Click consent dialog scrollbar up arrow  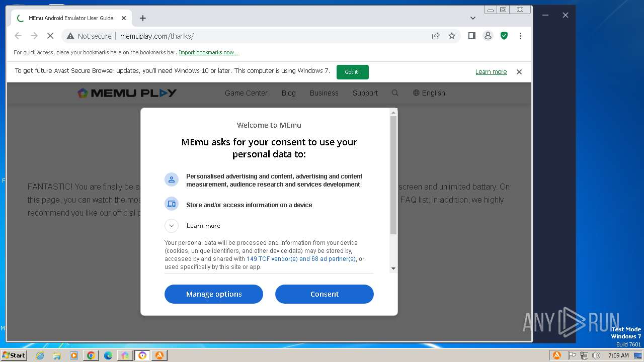pos(393,112)
